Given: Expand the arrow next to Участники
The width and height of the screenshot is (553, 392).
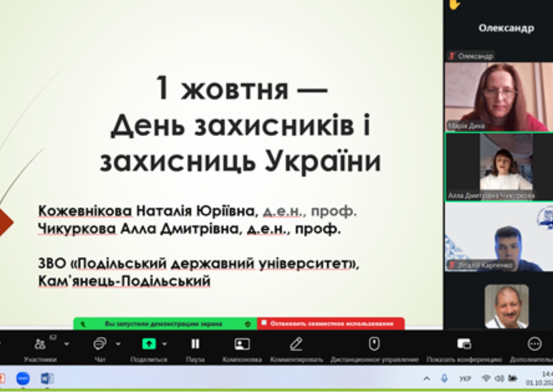Looking at the screenshot, I should coord(67,344).
